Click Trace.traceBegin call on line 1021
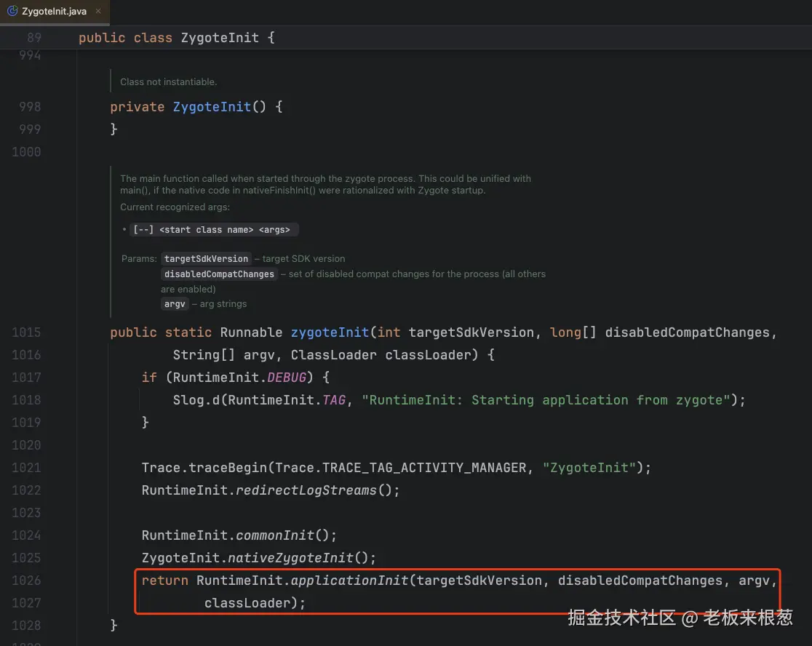 pyautogui.click(x=204, y=468)
